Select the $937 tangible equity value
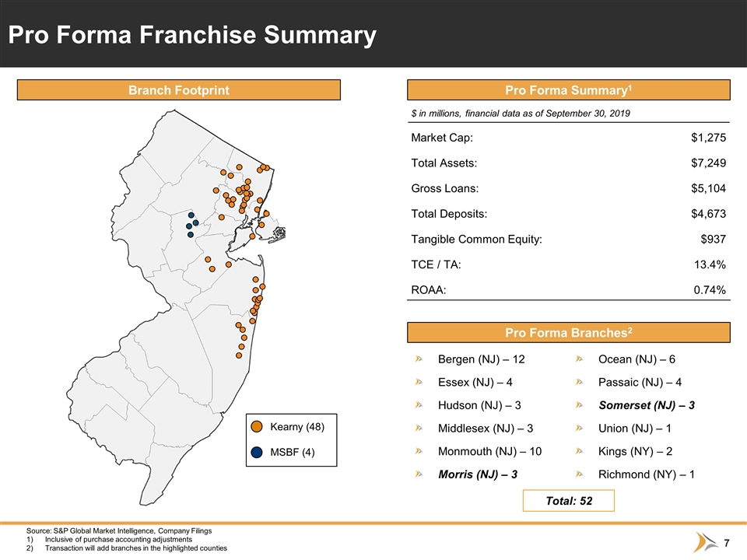The width and height of the screenshot is (747, 560). pos(714,239)
